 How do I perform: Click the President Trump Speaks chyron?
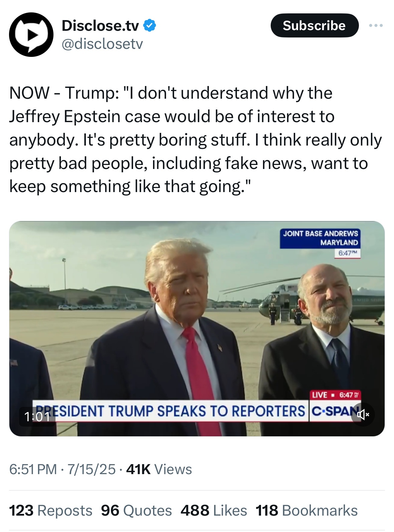point(170,411)
